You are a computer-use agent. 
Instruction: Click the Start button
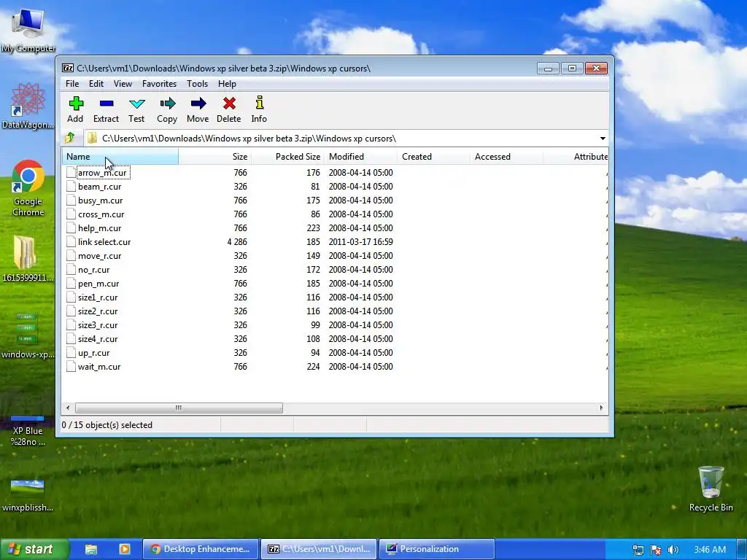click(x=34, y=549)
